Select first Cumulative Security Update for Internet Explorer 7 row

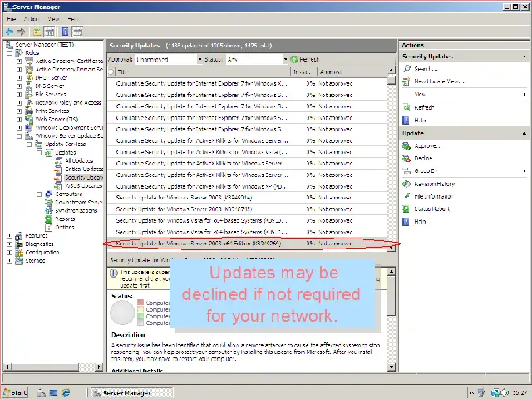[x=247, y=83]
